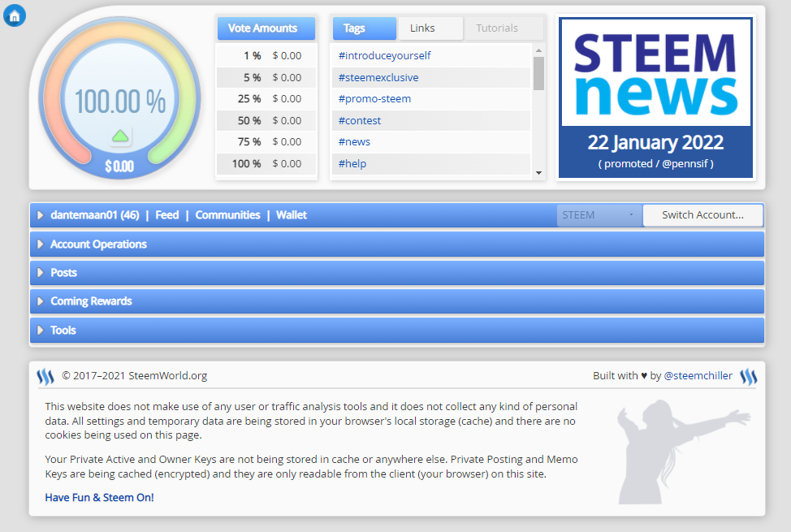Click the 1 % vote amount row
The image size is (791, 532).
click(x=266, y=55)
